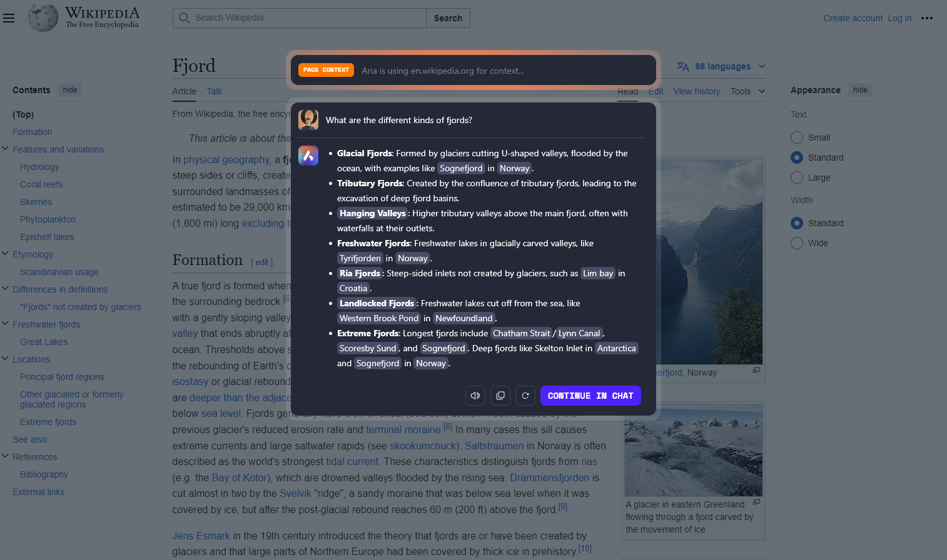
Task: Click in the Search Wikipedia field
Action: pos(300,18)
